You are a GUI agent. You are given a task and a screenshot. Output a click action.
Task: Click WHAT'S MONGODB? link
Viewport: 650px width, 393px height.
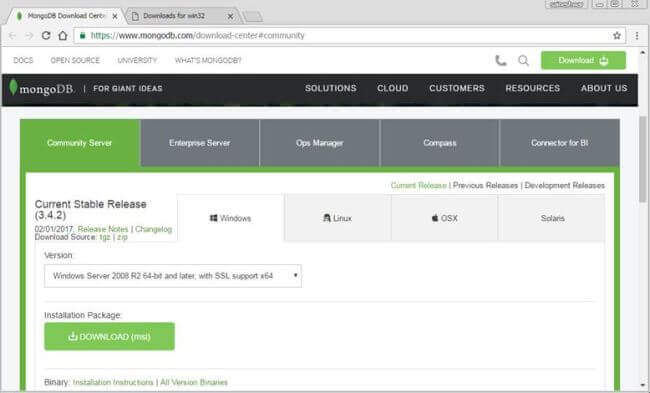click(208, 61)
